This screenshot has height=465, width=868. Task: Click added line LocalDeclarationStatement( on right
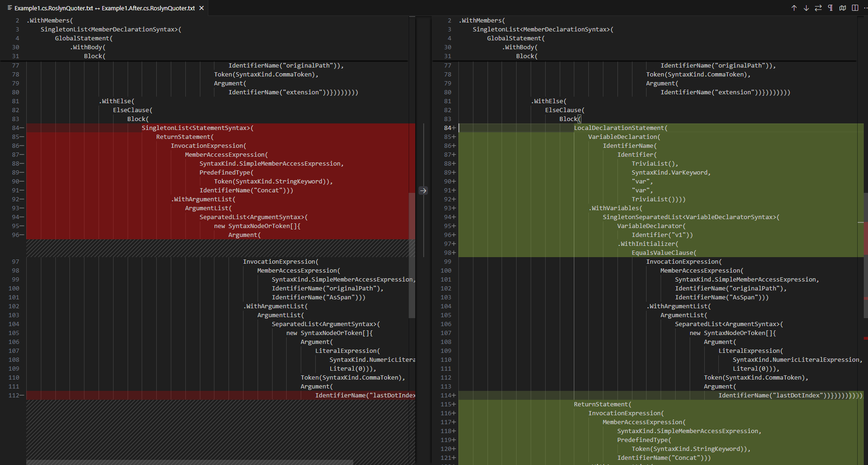621,128
